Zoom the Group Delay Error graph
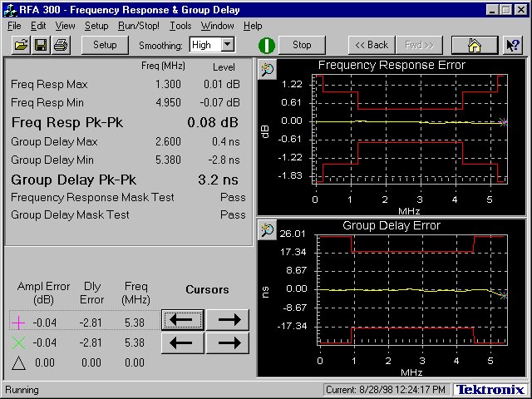This screenshot has width=532, height=399. click(268, 229)
